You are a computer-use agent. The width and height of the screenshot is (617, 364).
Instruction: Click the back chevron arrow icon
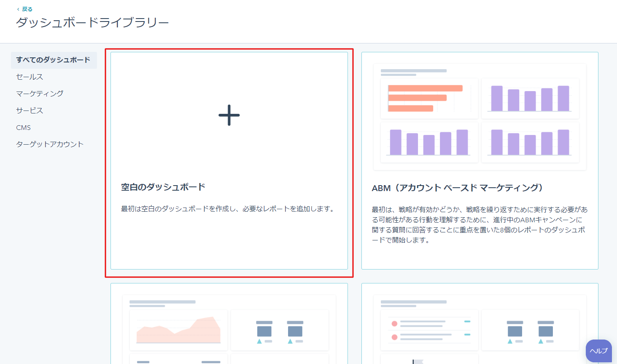[x=18, y=9]
